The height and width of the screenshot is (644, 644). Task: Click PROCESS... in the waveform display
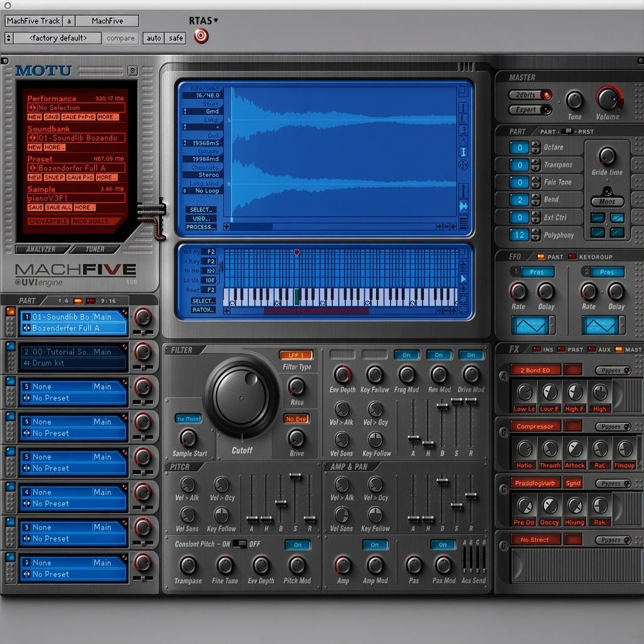(x=201, y=226)
